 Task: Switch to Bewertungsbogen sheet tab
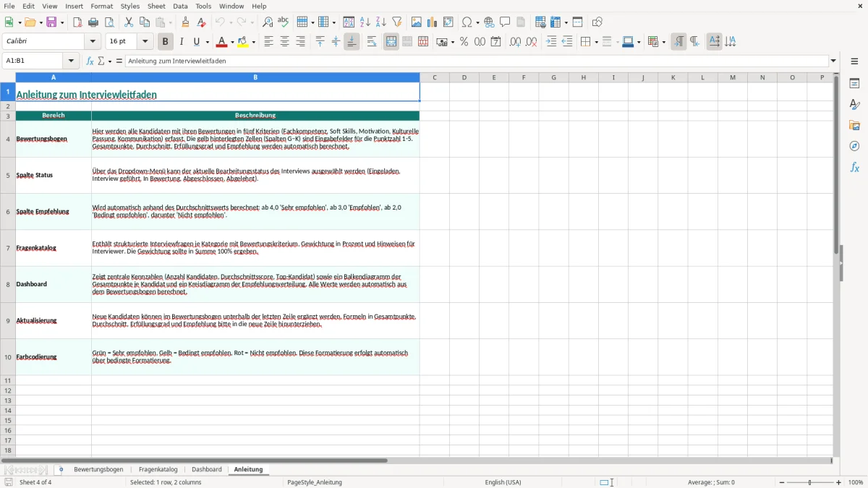[x=98, y=469]
